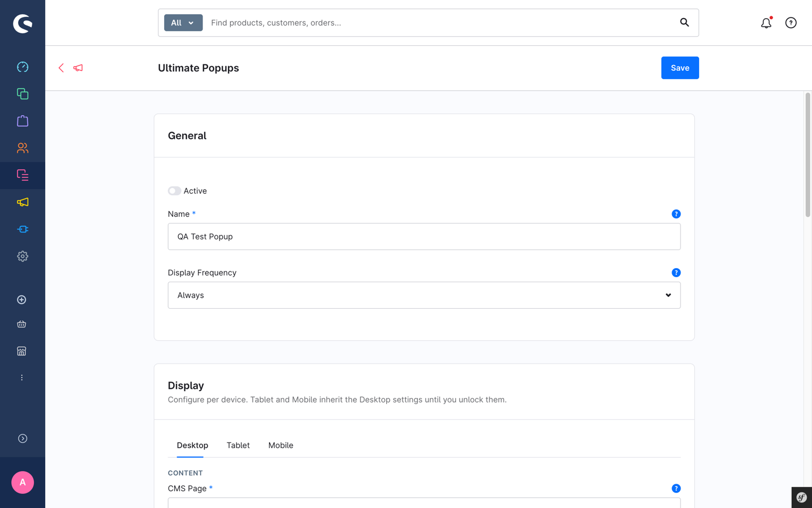
Task: Open the Marketing megaphone sidebar icon
Action: [x=23, y=202]
